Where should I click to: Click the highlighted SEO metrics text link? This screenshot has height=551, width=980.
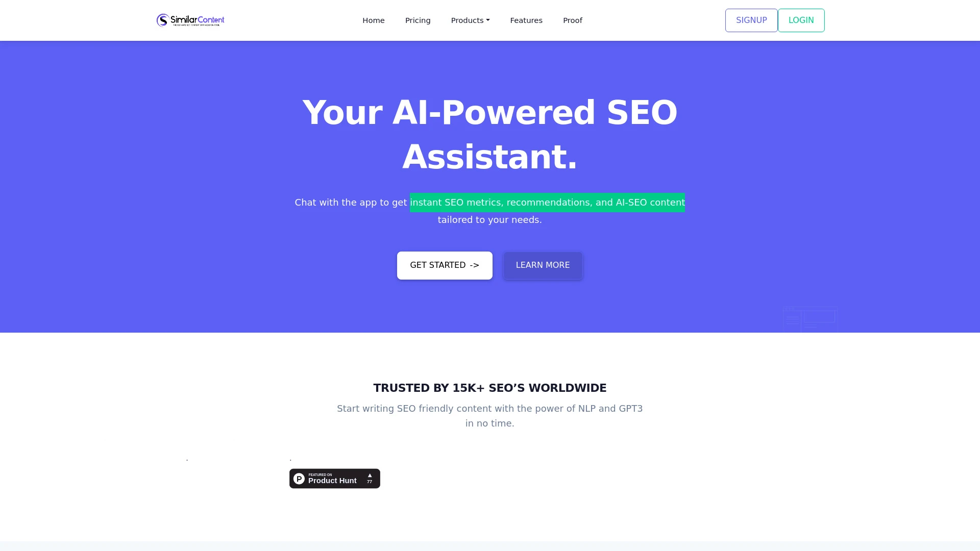547,202
